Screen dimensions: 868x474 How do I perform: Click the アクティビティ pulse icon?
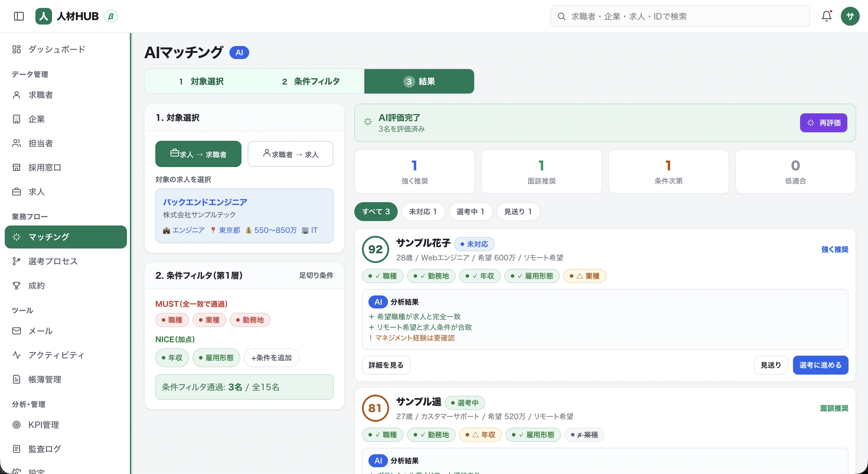pyautogui.click(x=17, y=355)
